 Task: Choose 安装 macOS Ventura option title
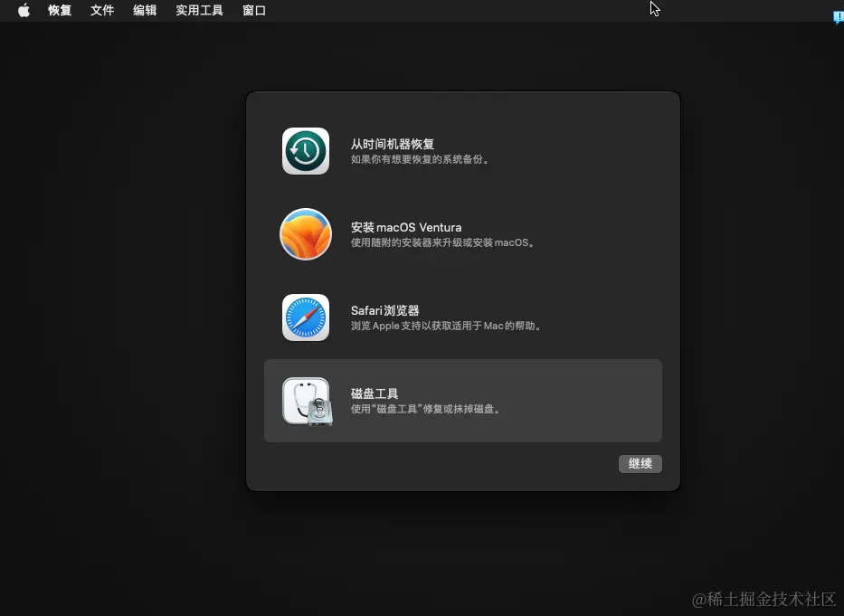[406, 227]
